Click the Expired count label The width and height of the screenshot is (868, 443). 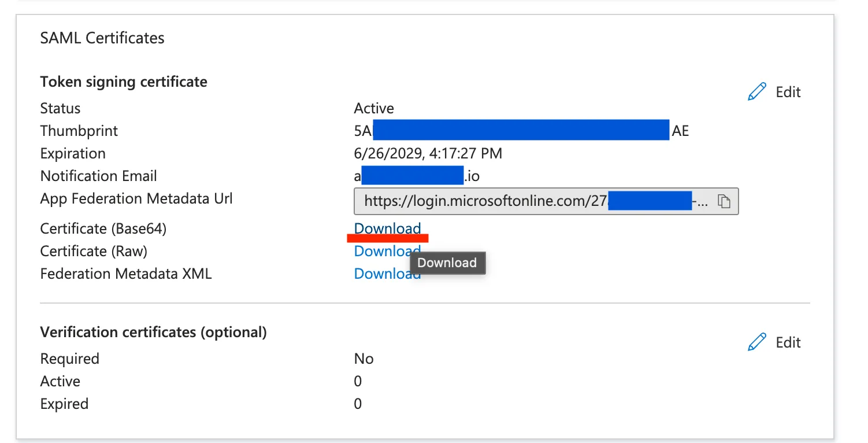[64, 404]
